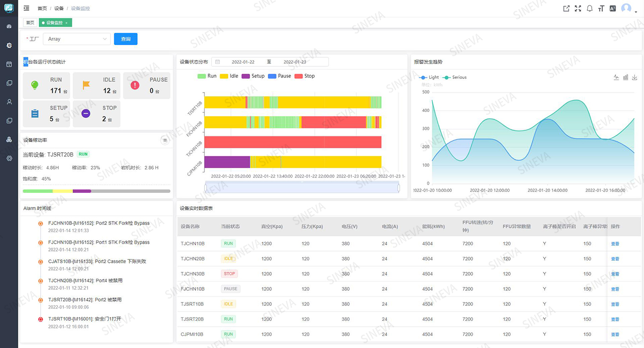Click 查看 link for FJCHN10B row
644x348 pixels.
615,289
